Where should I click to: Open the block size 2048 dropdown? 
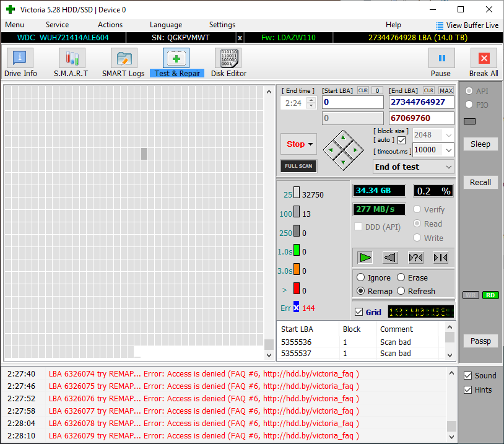pos(449,135)
